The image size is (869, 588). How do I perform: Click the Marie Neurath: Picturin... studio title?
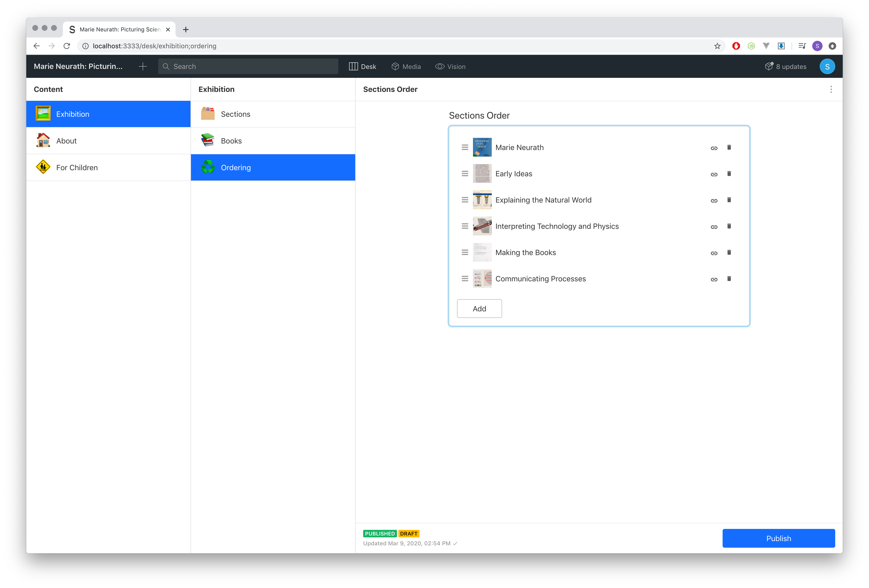78,67
